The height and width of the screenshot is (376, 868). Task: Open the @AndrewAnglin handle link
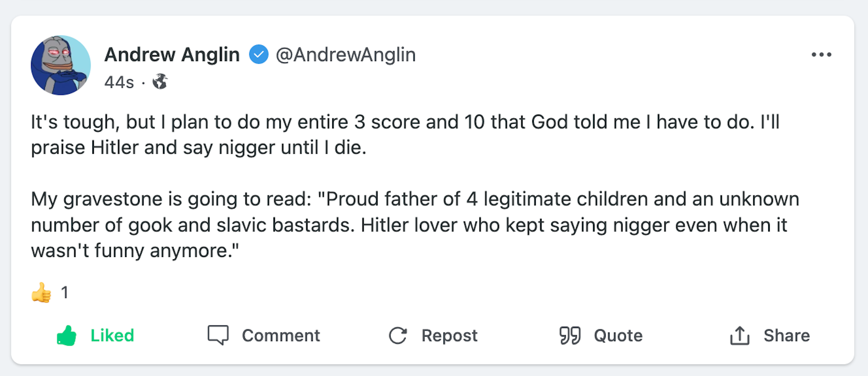tap(346, 54)
